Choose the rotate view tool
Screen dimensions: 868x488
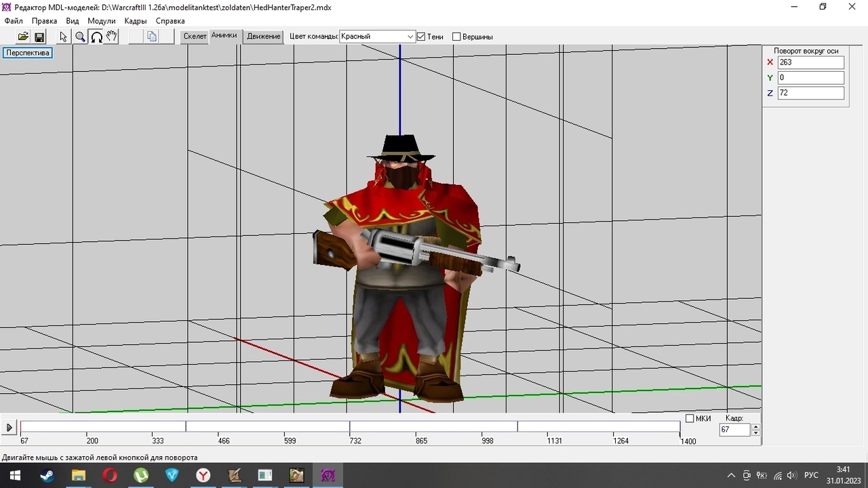(96, 37)
